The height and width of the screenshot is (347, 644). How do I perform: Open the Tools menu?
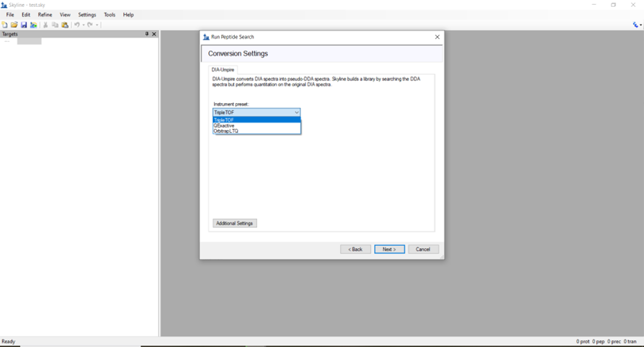(109, 15)
